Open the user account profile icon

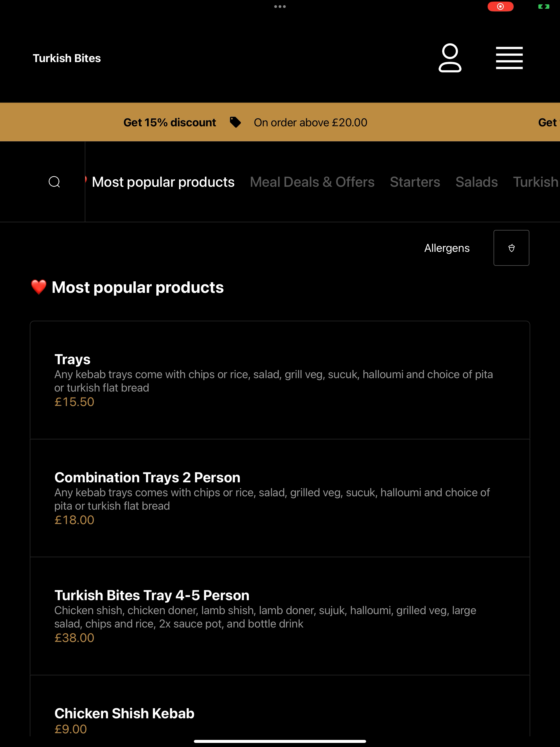pyautogui.click(x=450, y=58)
